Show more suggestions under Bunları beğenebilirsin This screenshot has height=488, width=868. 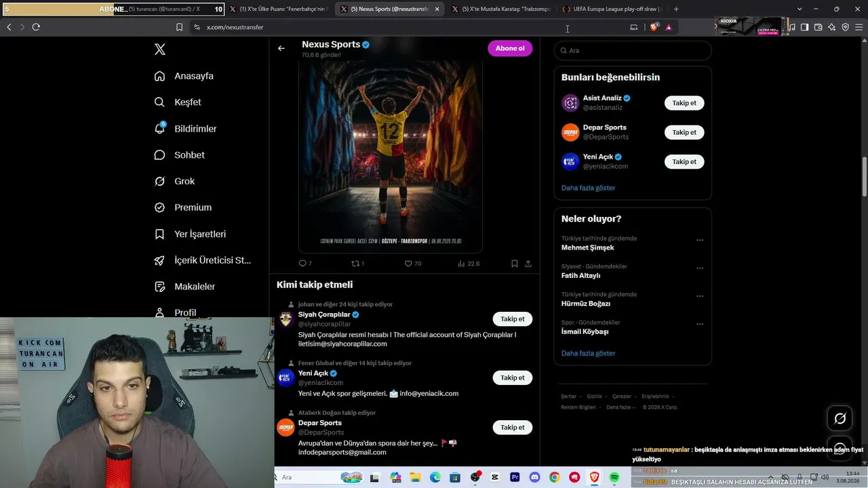[589, 188]
